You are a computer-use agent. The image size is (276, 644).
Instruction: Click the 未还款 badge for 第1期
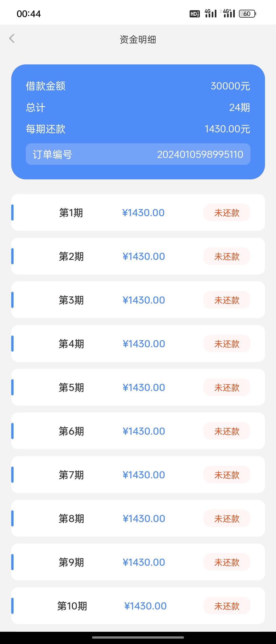coord(227,213)
